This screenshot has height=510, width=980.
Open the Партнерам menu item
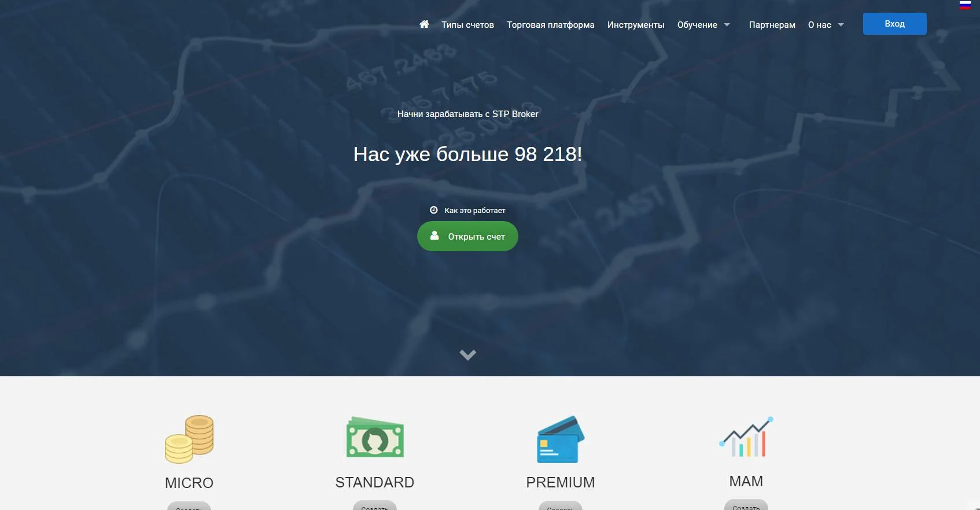772,25
